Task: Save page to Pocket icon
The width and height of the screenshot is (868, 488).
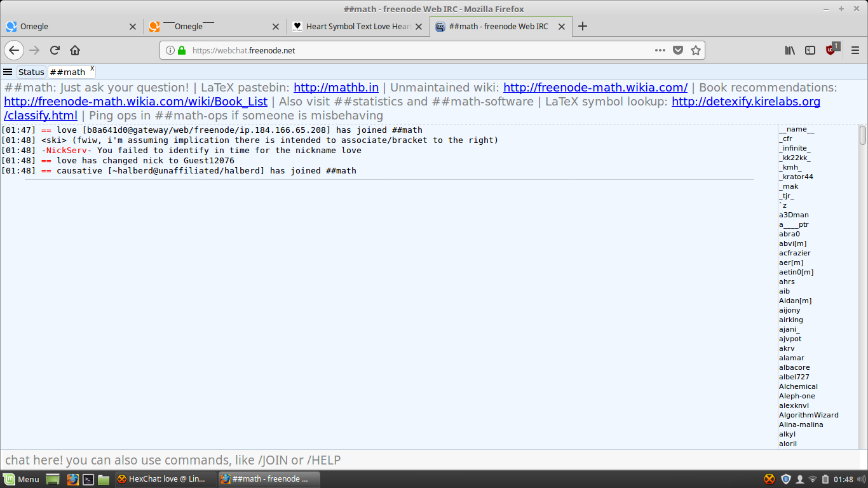Action: (678, 50)
